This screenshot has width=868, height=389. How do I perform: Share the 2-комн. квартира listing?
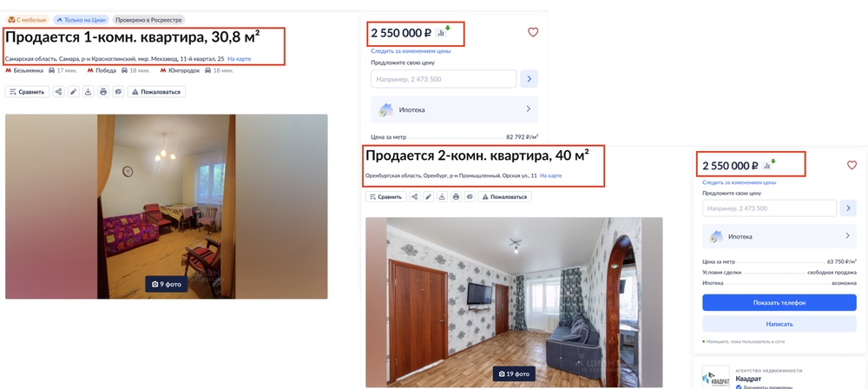[x=415, y=197]
